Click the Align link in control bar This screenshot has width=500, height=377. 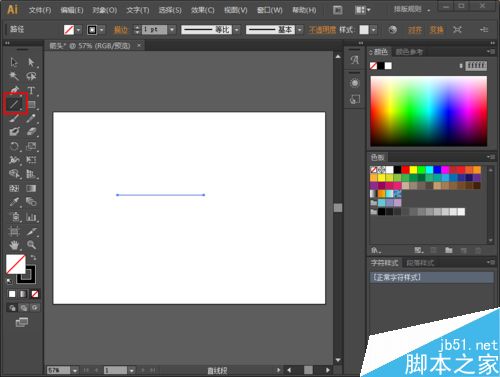pyautogui.click(x=415, y=30)
